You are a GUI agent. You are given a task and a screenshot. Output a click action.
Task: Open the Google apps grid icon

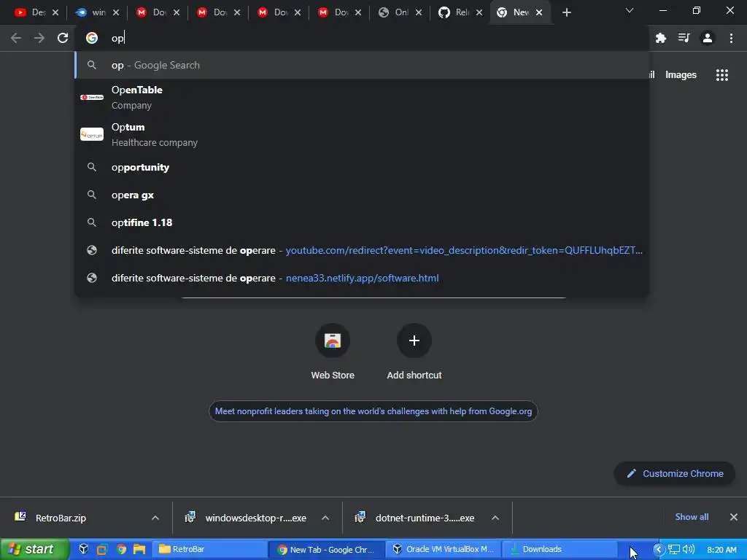721,75
